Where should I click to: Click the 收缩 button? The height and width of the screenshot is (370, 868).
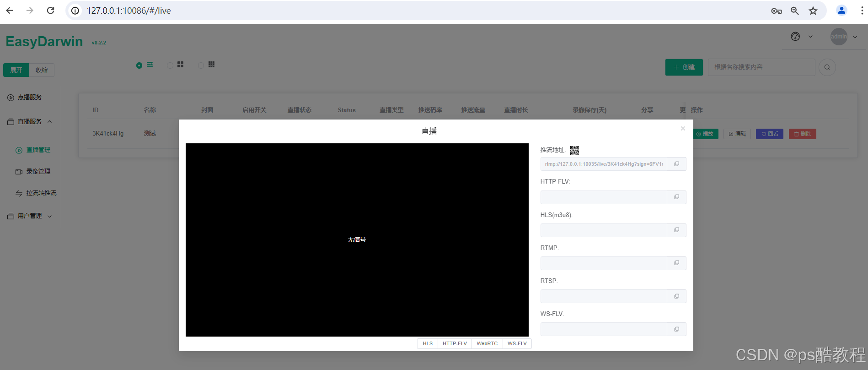(42, 70)
